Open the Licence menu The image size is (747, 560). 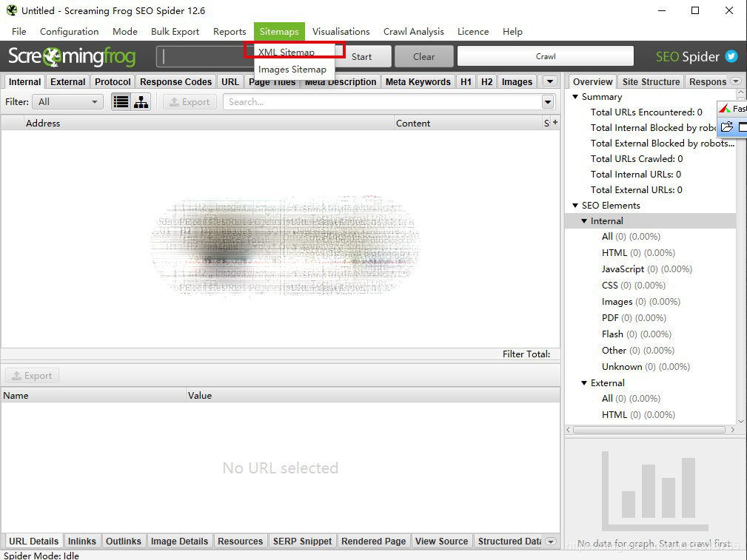click(473, 31)
